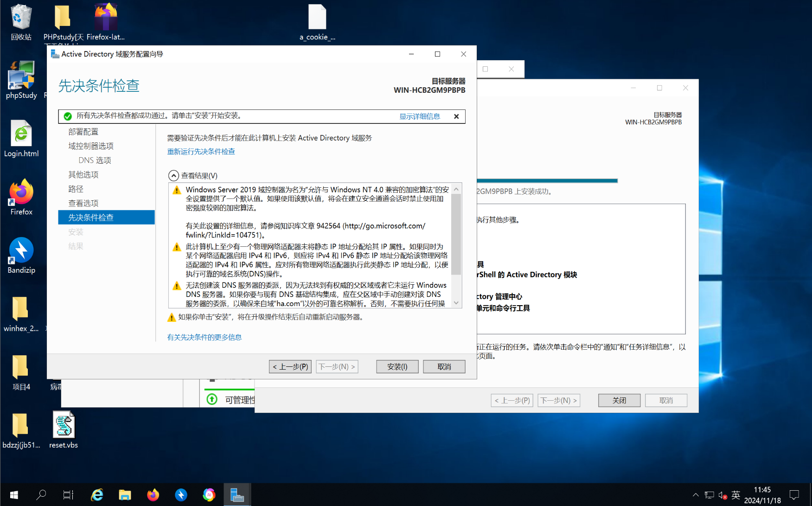Open File Explorer from the taskbar
The width and height of the screenshot is (812, 506).
pos(125,495)
